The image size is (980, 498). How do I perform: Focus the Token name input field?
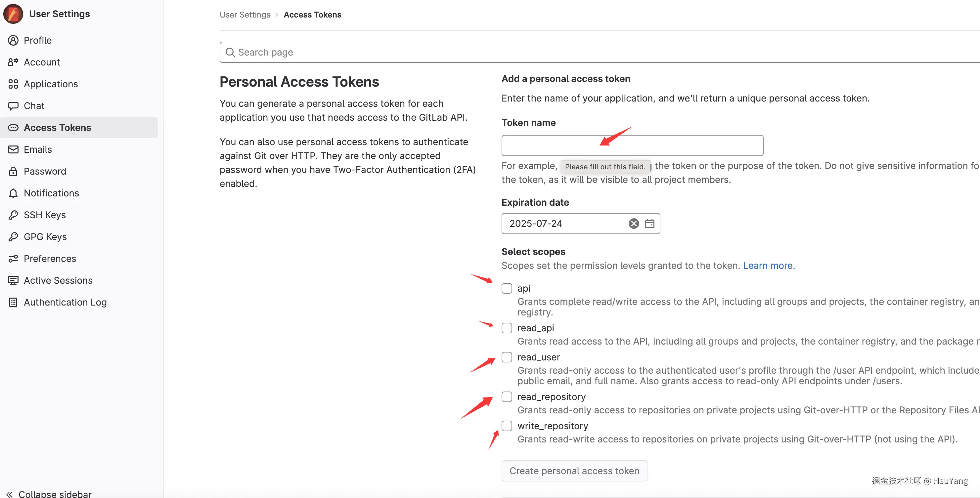632,145
